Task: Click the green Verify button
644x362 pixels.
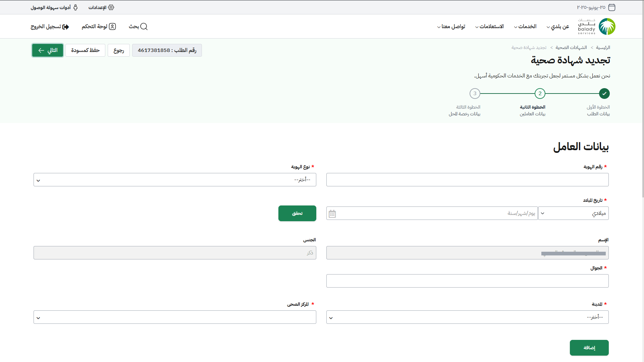Action: pos(297,214)
